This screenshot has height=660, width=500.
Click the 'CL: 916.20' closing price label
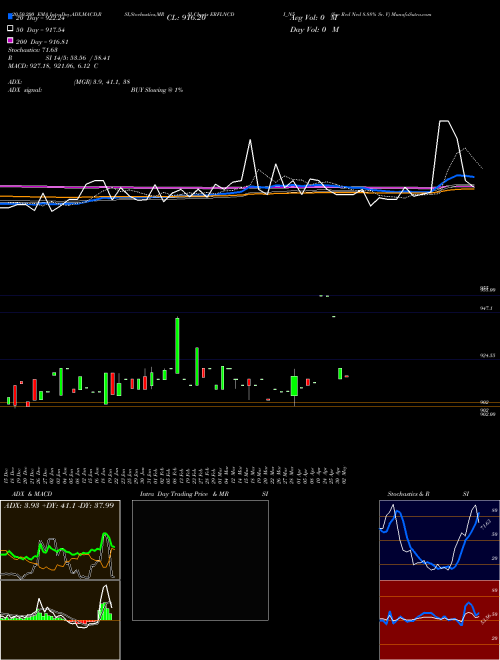187,18
